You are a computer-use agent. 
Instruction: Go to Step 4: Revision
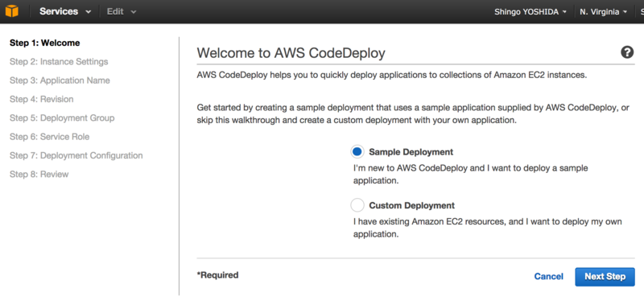click(x=42, y=99)
